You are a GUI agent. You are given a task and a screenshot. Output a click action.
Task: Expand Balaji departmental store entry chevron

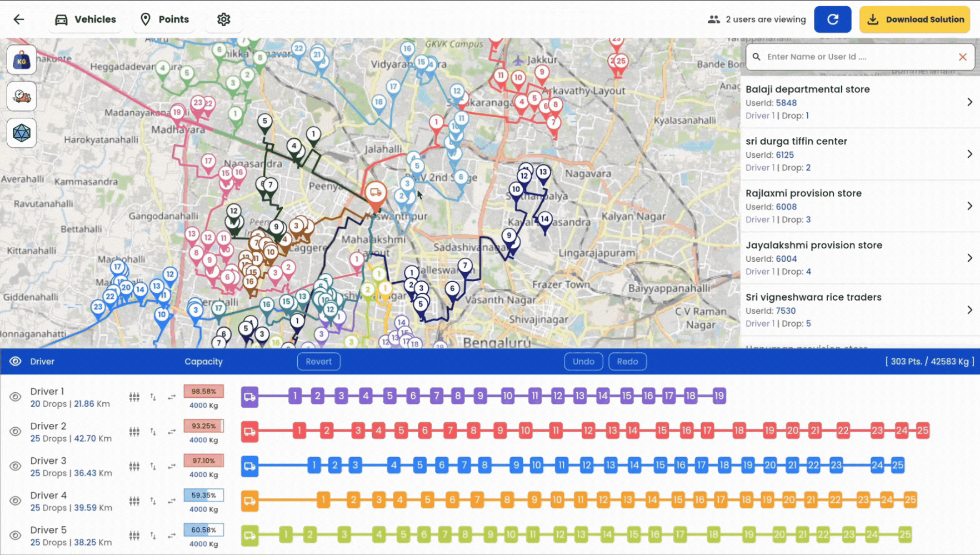click(x=969, y=102)
